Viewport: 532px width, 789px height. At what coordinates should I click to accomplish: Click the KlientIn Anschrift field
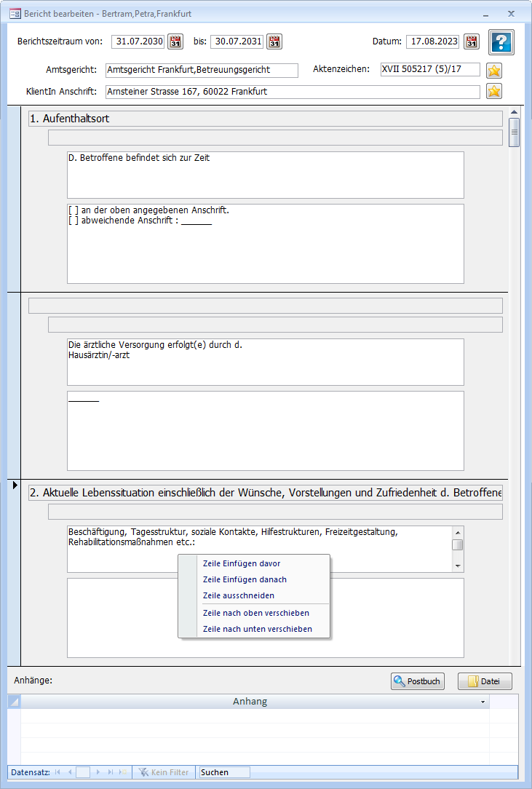[293, 92]
